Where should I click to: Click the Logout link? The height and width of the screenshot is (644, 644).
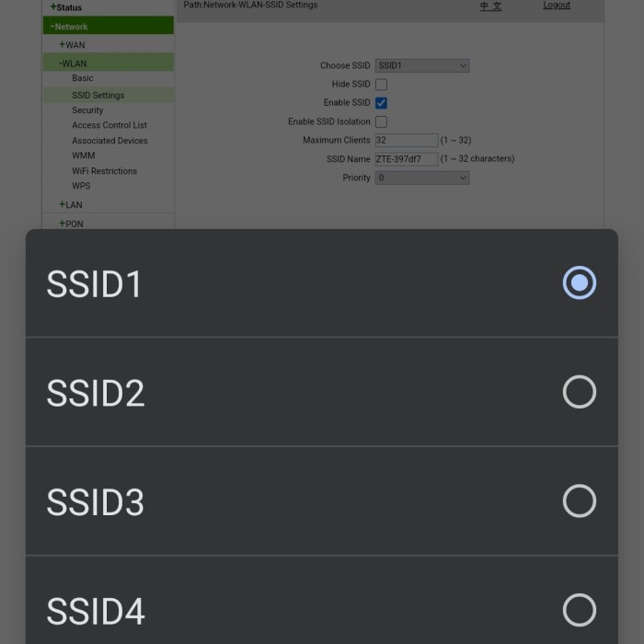click(557, 6)
